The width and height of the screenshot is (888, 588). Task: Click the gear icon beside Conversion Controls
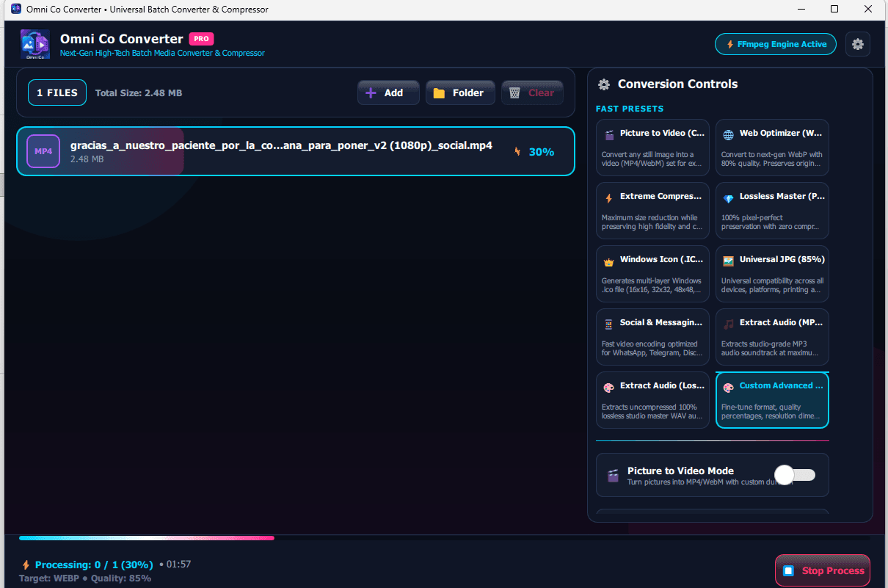click(604, 84)
